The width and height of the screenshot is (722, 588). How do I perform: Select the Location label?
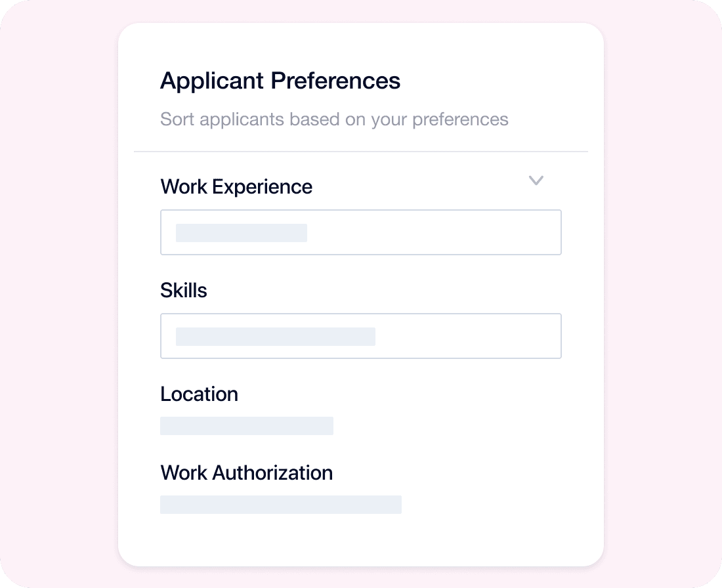pyautogui.click(x=199, y=394)
